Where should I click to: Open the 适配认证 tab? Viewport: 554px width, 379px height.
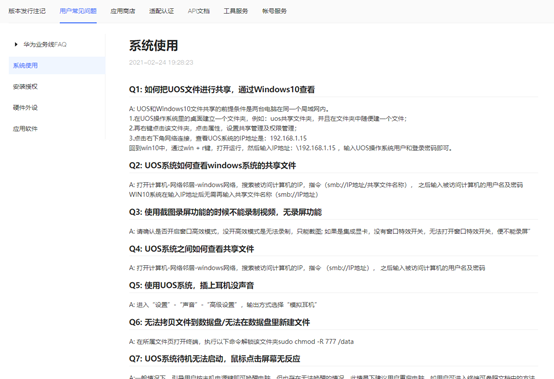161,11
